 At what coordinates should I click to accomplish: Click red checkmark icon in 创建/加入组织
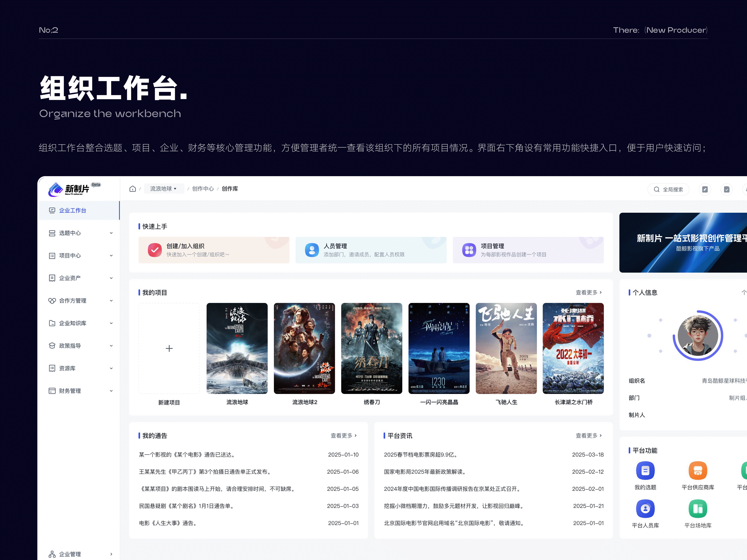pyautogui.click(x=155, y=250)
